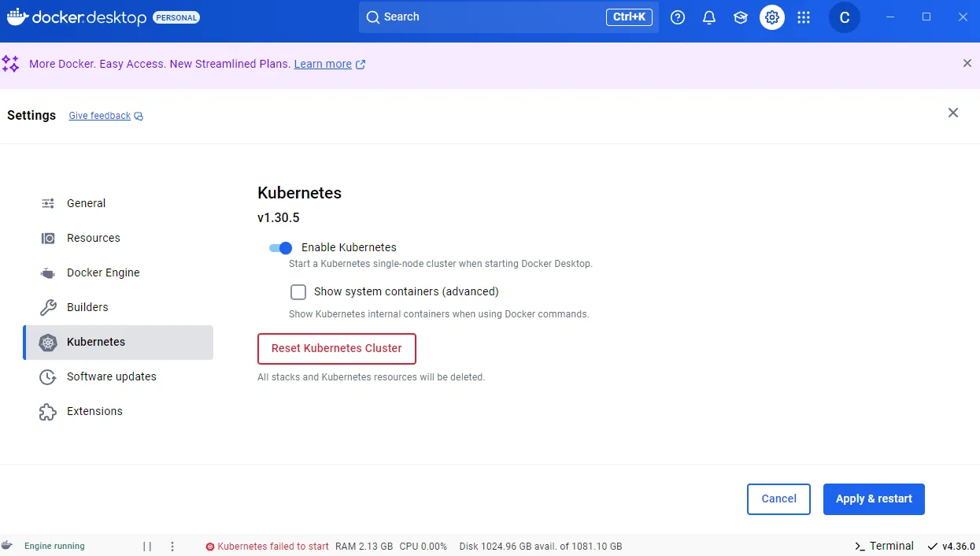The height and width of the screenshot is (556, 980).
Task: Click the settings gear icon in header
Action: point(772,17)
